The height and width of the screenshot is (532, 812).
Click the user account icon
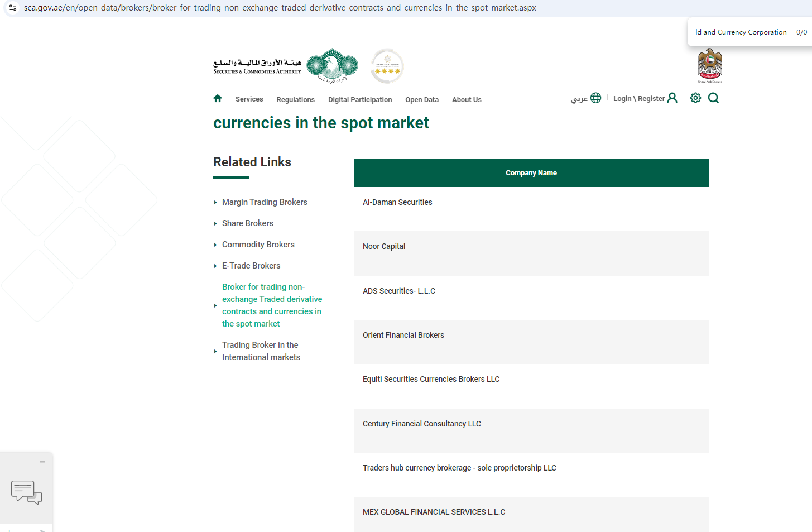click(x=672, y=98)
